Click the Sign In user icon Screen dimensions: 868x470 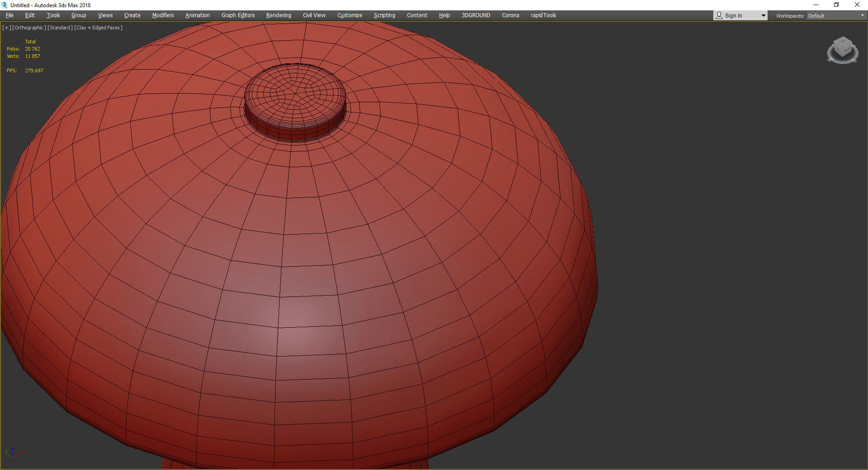point(719,15)
